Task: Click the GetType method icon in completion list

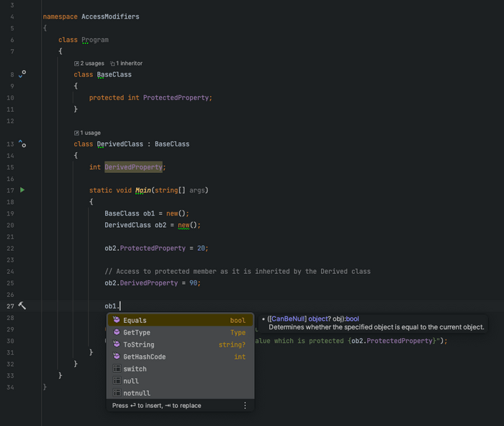Action: (117, 332)
